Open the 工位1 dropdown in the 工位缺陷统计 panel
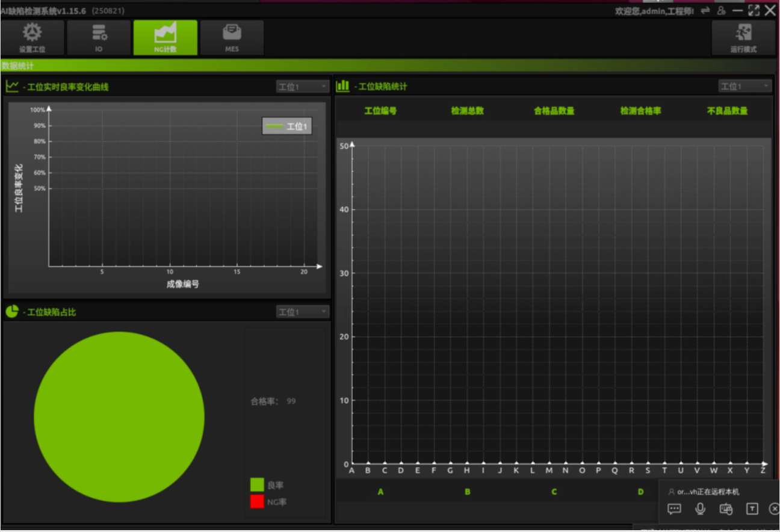Image resolution: width=780 pixels, height=532 pixels. point(745,86)
